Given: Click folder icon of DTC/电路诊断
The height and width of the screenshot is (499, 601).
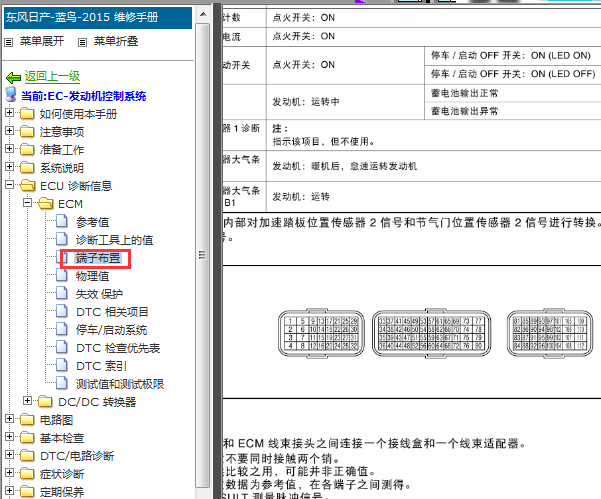Looking at the screenshot, I should click(x=27, y=456).
